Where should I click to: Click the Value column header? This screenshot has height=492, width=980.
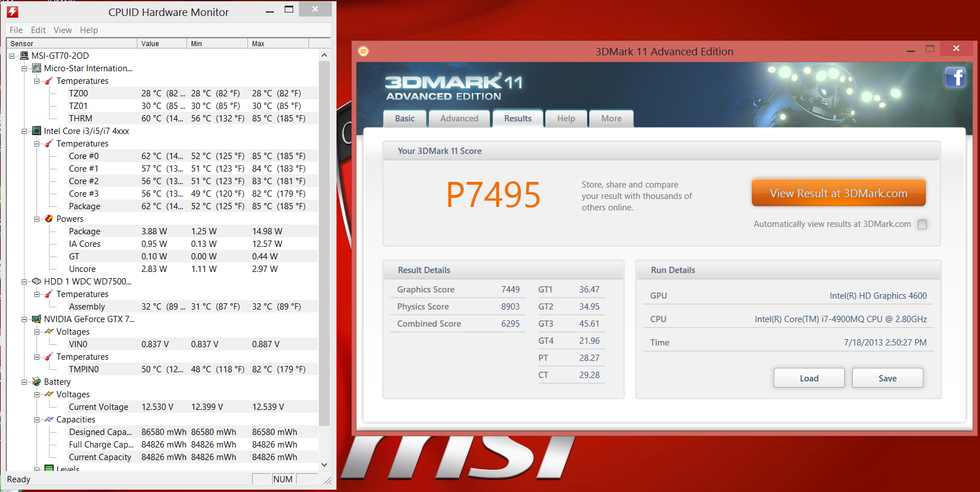pyautogui.click(x=162, y=43)
